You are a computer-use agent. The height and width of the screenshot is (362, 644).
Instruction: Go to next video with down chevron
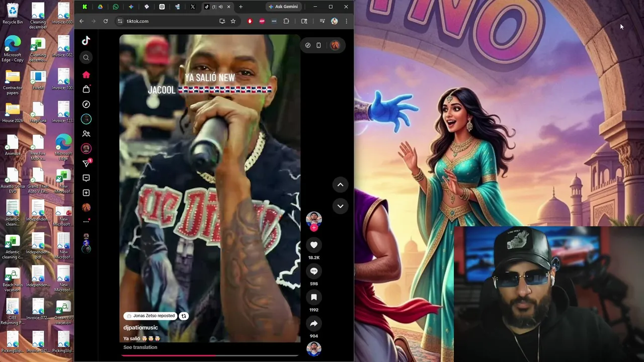(x=340, y=206)
